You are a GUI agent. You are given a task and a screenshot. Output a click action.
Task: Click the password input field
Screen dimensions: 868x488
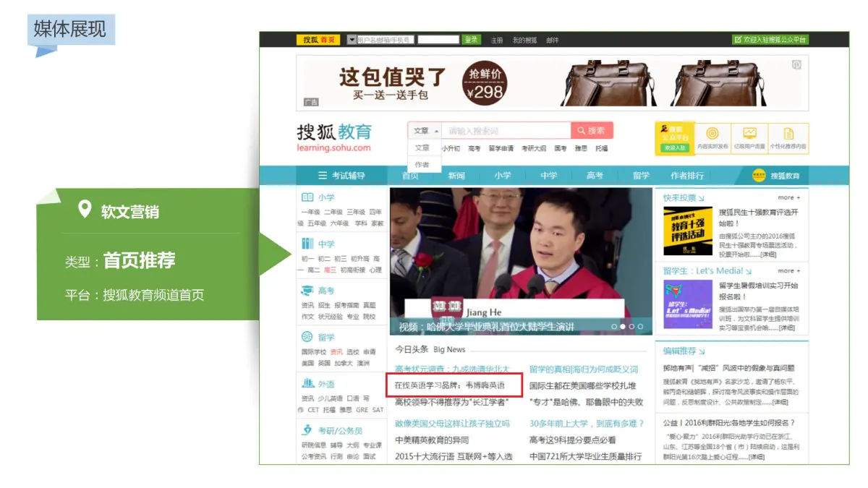(x=439, y=40)
